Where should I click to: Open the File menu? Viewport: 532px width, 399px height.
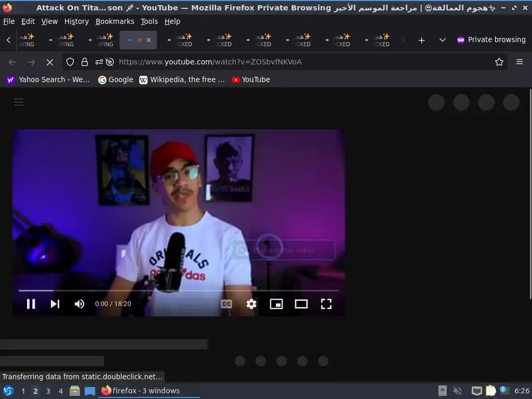click(9, 21)
